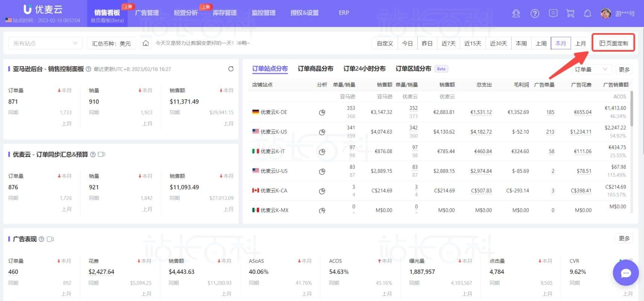Open the floating chat support bubble

626,273
